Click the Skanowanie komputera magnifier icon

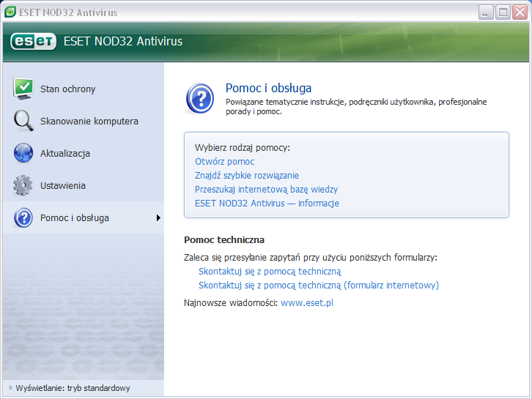(x=23, y=121)
